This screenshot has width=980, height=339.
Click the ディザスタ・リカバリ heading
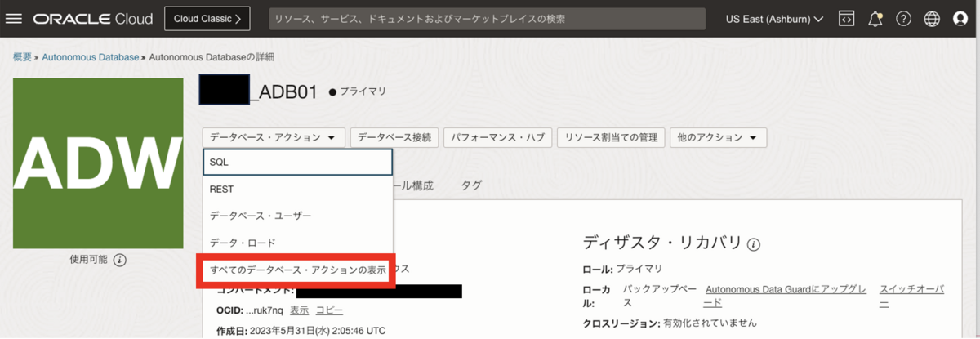[662, 243]
